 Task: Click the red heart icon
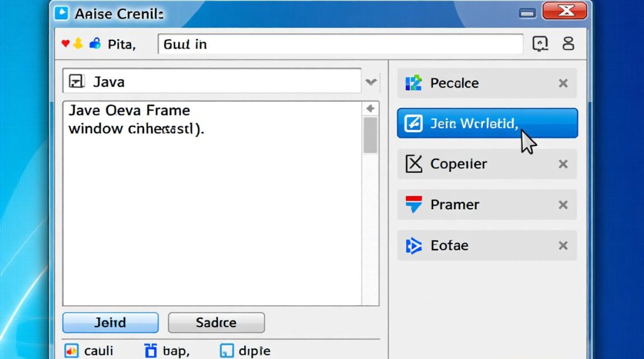pyautogui.click(x=66, y=44)
